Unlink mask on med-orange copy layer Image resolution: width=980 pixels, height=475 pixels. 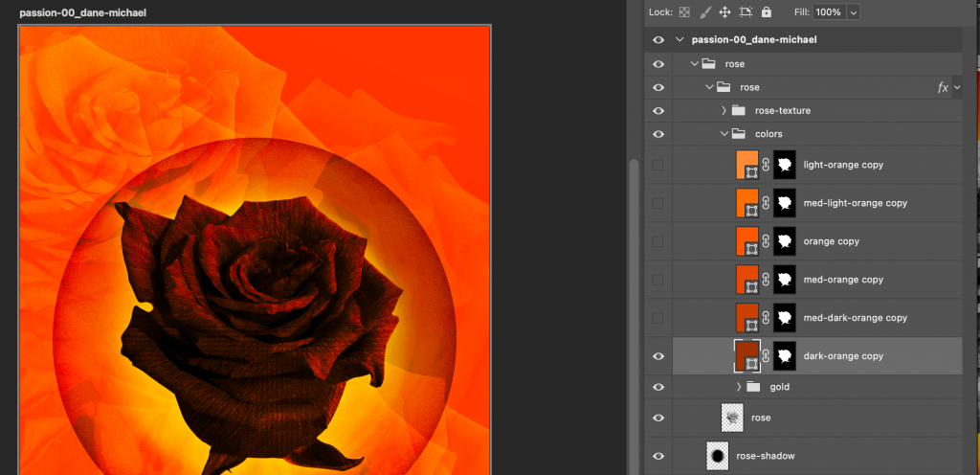click(x=767, y=280)
